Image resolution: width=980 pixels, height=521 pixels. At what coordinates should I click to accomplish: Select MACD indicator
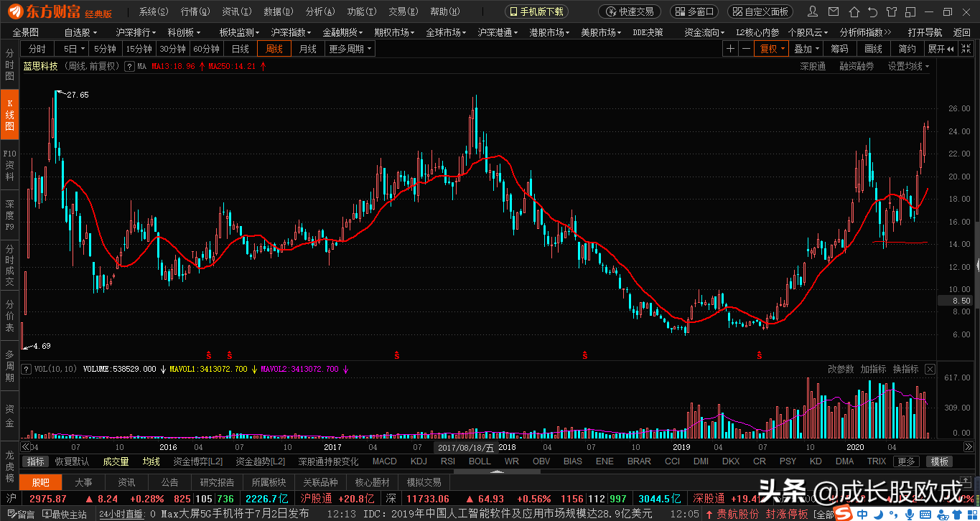point(384,461)
